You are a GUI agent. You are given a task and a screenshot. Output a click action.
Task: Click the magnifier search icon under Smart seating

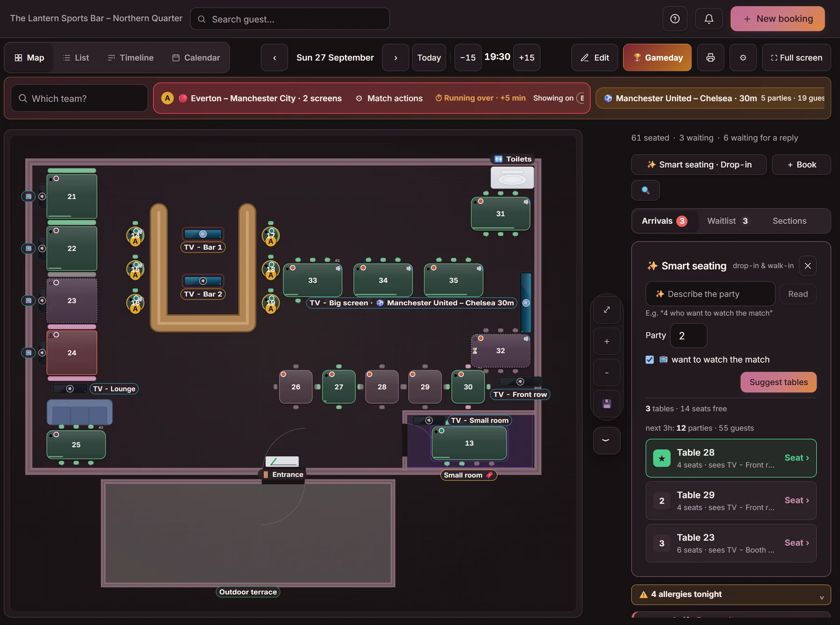645,190
